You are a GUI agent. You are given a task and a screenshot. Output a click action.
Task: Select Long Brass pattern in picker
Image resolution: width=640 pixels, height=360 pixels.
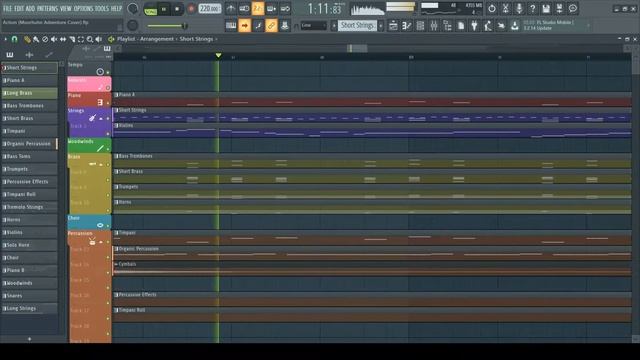29,93
